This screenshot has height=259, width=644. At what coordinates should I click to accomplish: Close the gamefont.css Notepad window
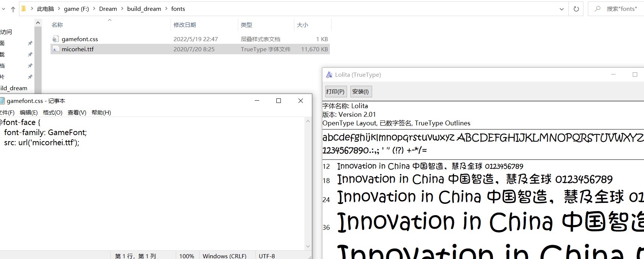(301, 101)
